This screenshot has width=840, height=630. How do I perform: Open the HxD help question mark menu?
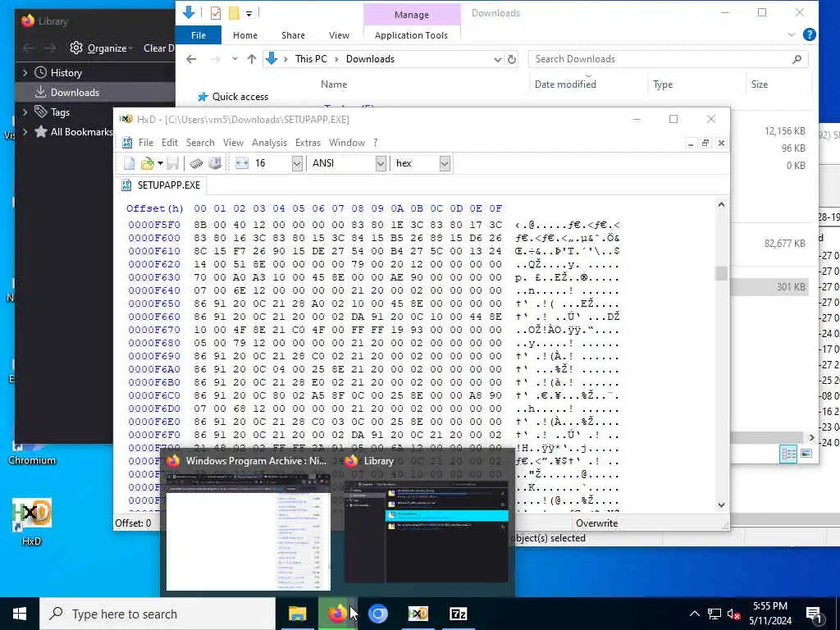(x=375, y=143)
